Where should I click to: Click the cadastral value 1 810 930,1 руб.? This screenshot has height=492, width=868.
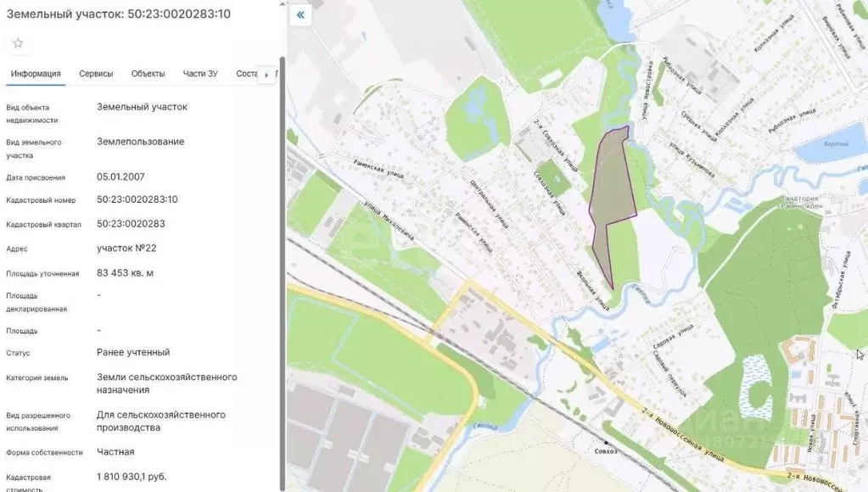[132, 478]
